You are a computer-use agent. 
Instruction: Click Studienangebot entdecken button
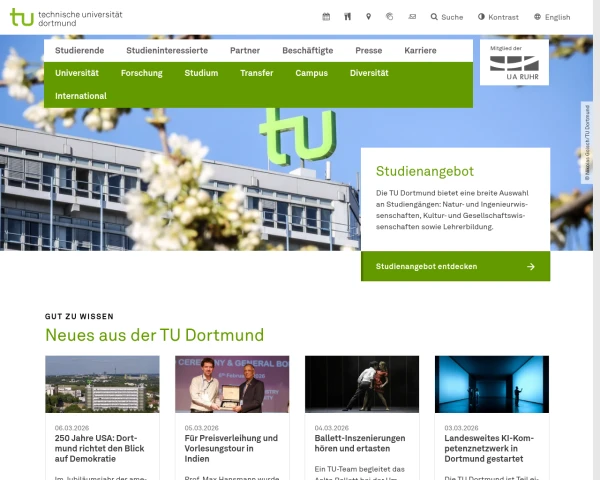pos(455,266)
